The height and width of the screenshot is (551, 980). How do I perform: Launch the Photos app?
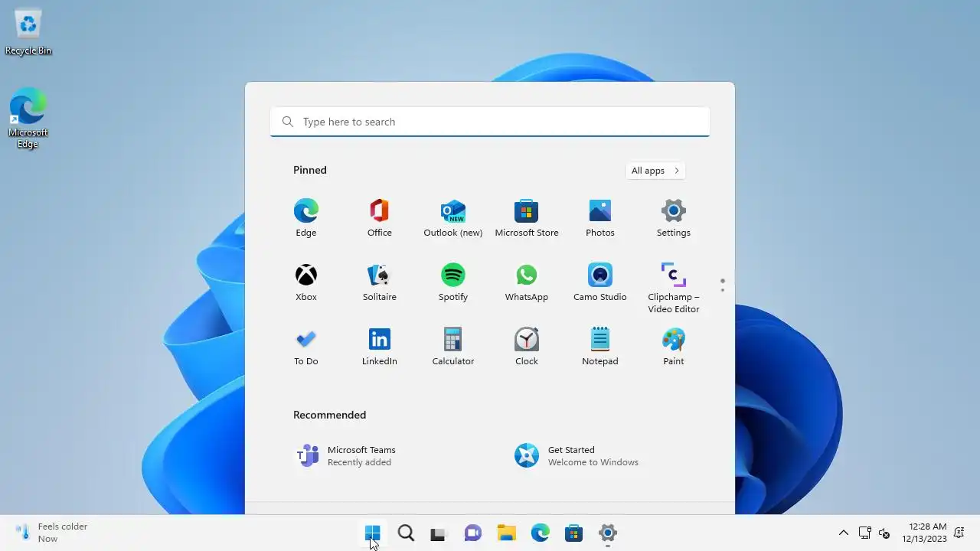pyautogui.click(x=599, y=218)
